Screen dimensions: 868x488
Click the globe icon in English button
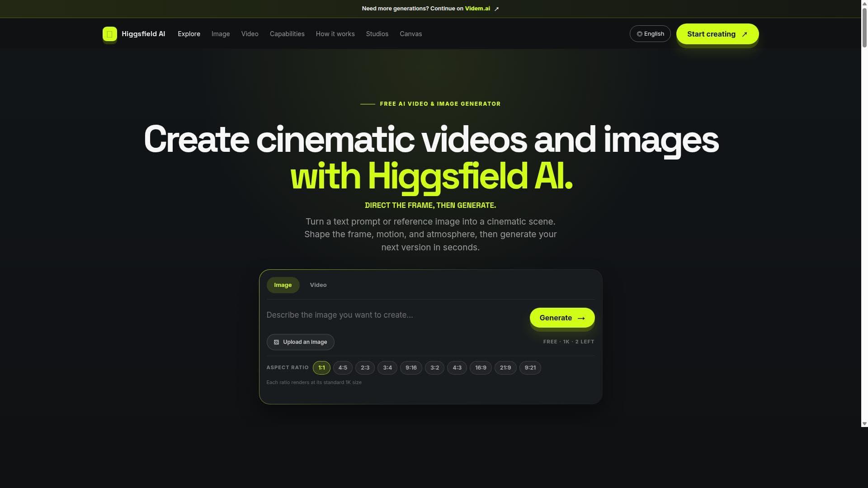click(x=639, y=34)
